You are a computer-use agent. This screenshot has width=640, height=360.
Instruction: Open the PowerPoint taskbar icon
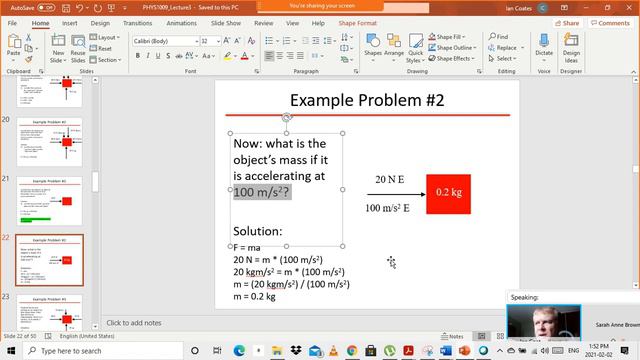tap(464, 351)
